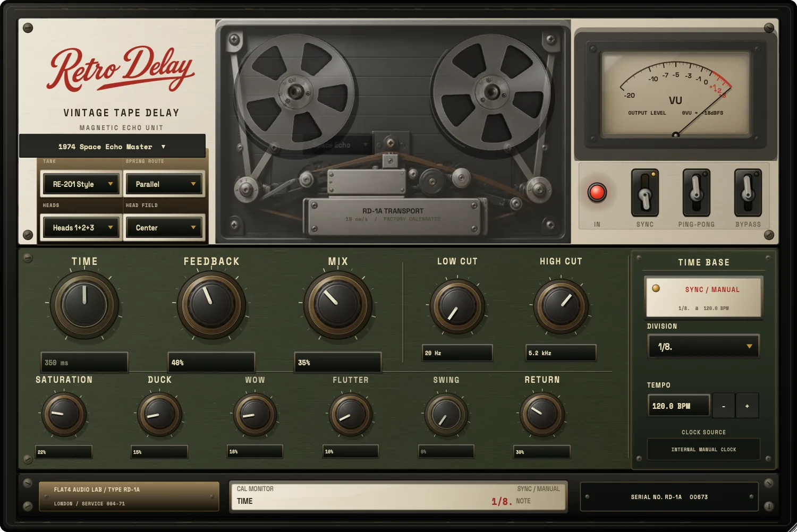Toggle the SYNC lever switch

pyautogui.click(x=645, y=192)
